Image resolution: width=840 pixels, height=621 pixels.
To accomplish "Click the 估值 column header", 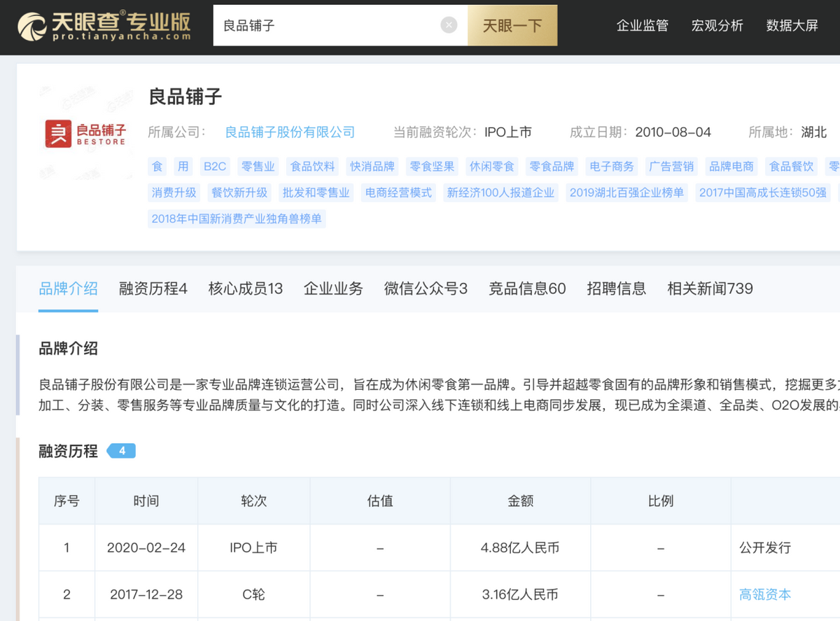I will point(380,501).
